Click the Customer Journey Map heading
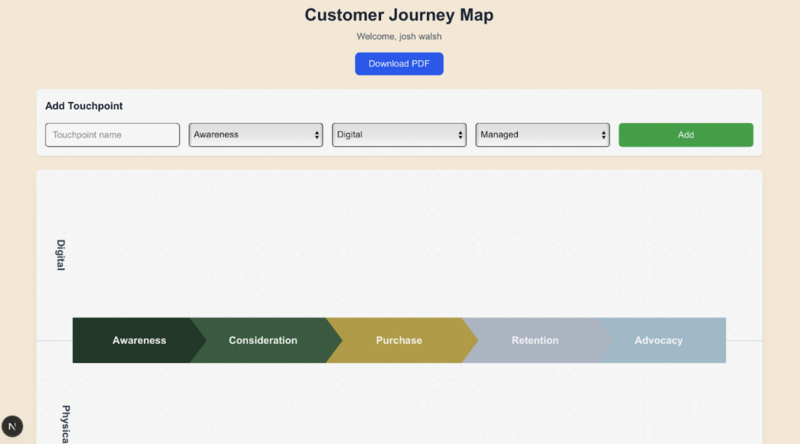 point(398,15)
